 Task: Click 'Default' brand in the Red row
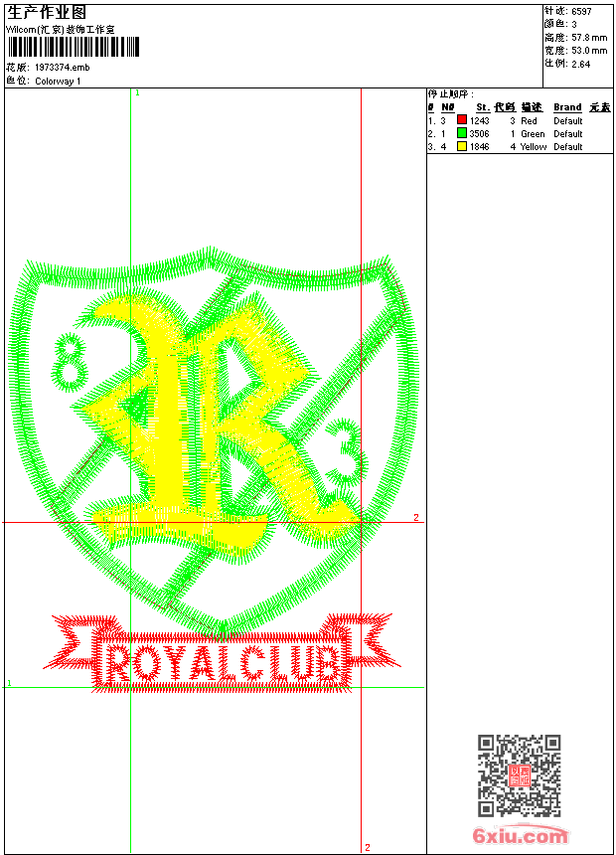pyautogui.click(x=568, y=121)
